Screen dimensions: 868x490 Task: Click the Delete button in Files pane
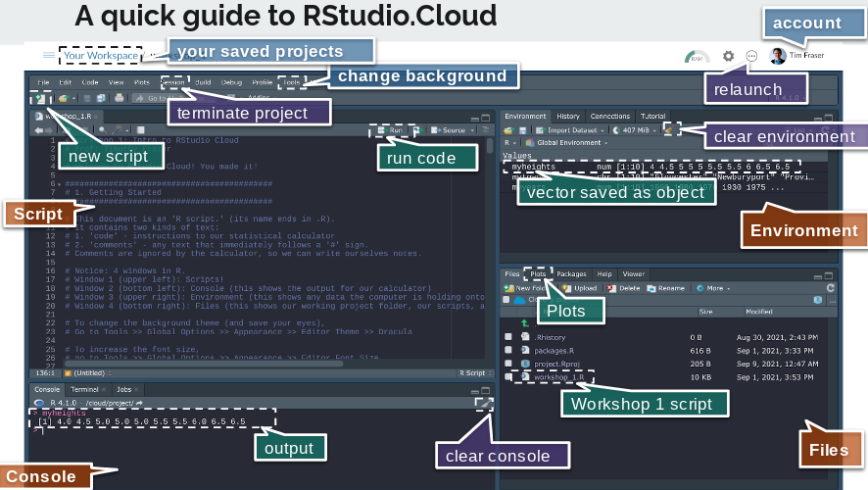pos(624,288)
